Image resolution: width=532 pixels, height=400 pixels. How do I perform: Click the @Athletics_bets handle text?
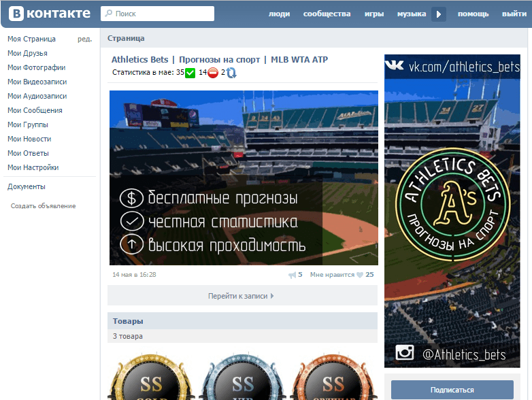464,354
